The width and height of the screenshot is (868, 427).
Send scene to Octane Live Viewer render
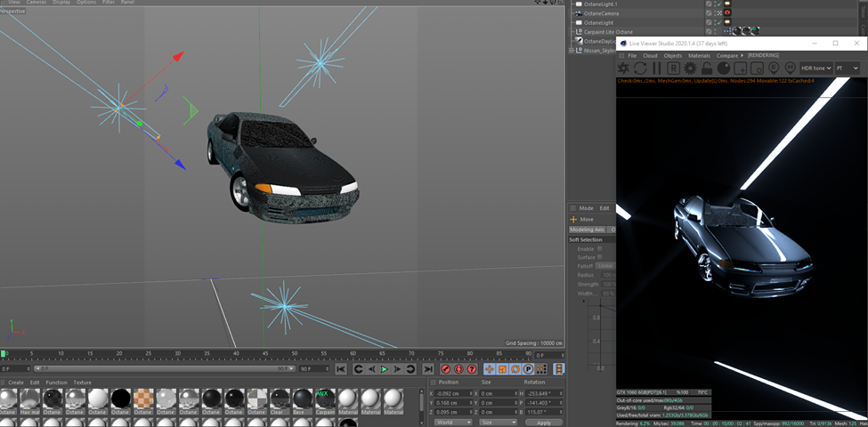623,68
